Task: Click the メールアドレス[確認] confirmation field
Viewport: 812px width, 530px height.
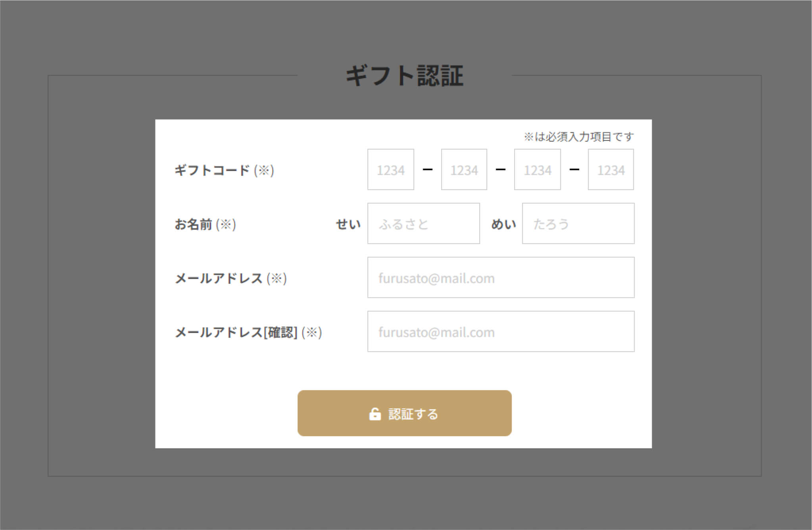Action: 501,331
